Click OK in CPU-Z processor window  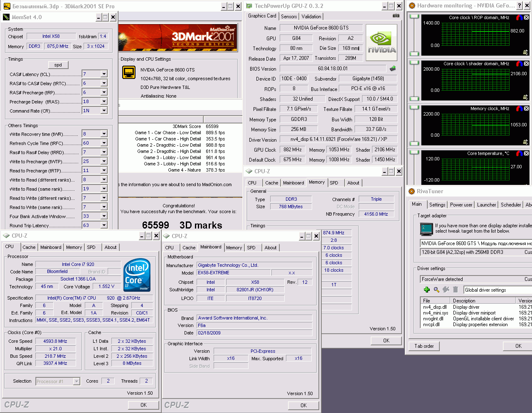[143, 405]
